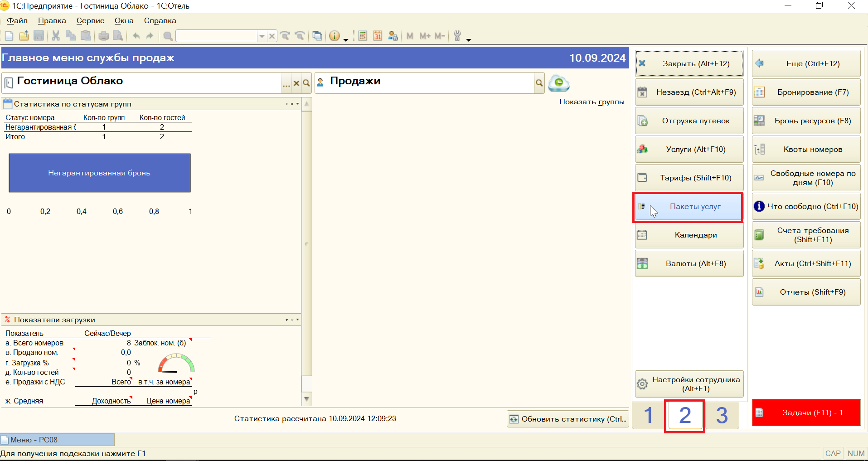Screen dimensions: 868x461
Task: Open the Сервис menu
Action: pyautogui.click(x=90, y=20)
